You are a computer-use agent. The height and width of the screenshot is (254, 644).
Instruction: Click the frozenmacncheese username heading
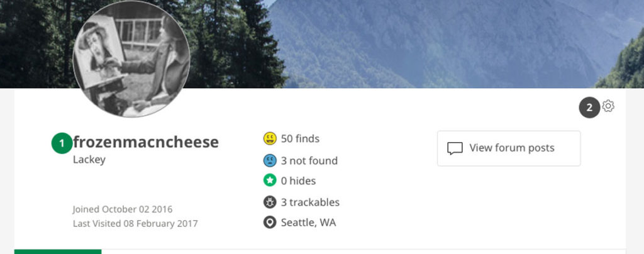pyautogui.click(x=146, y=142)
